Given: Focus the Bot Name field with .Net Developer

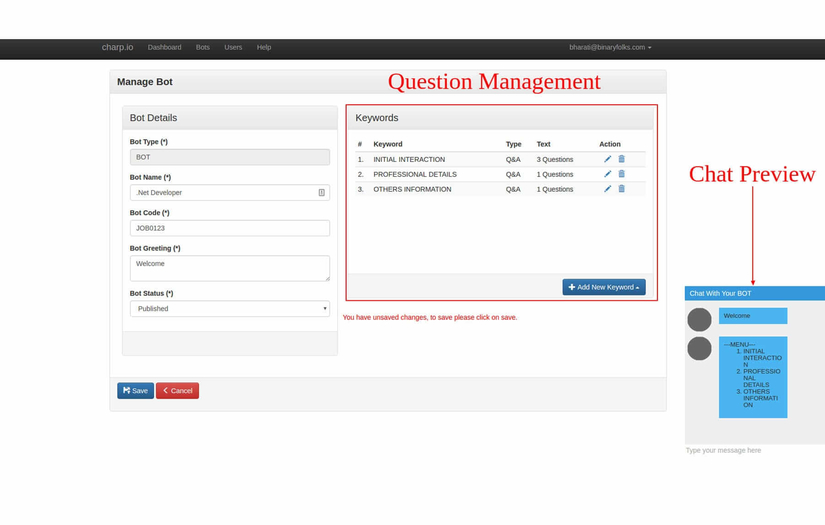Looking at the screenshot, I should (230, 193).
